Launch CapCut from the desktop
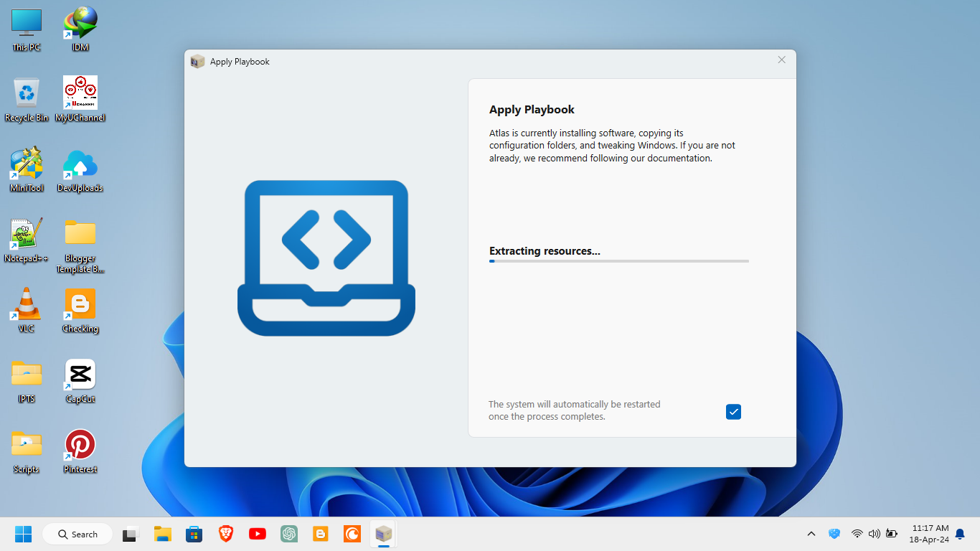 point(80,381)
